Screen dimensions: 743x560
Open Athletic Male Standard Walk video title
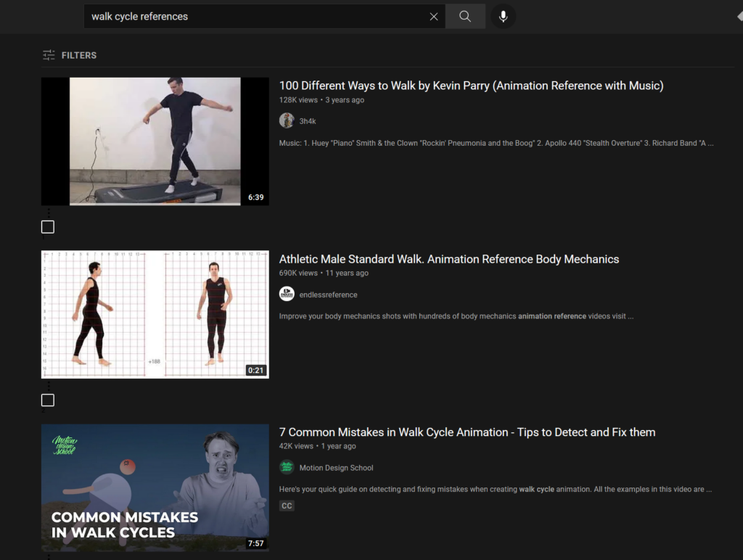448,259
